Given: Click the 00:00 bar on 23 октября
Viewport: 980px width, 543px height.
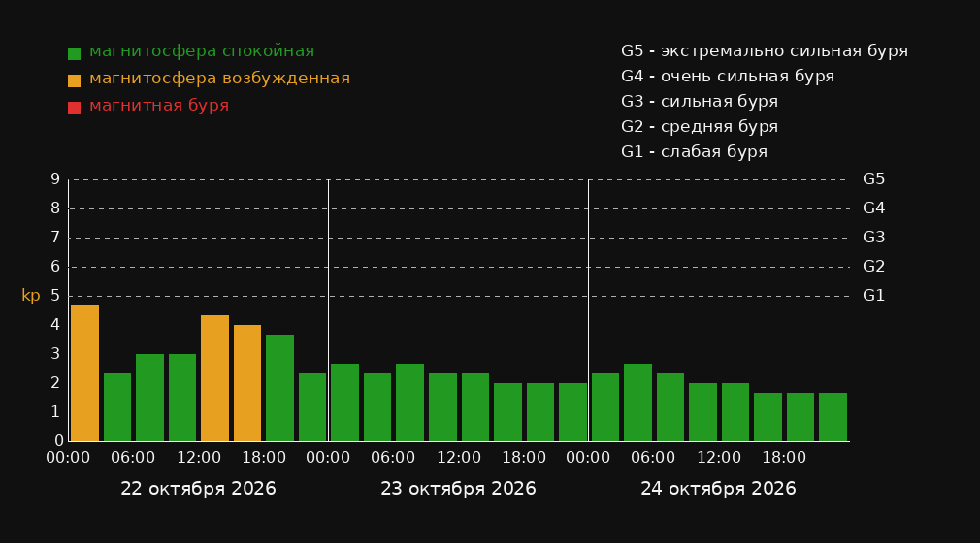Looking at the screenshot, I should (x=345, y=402).
